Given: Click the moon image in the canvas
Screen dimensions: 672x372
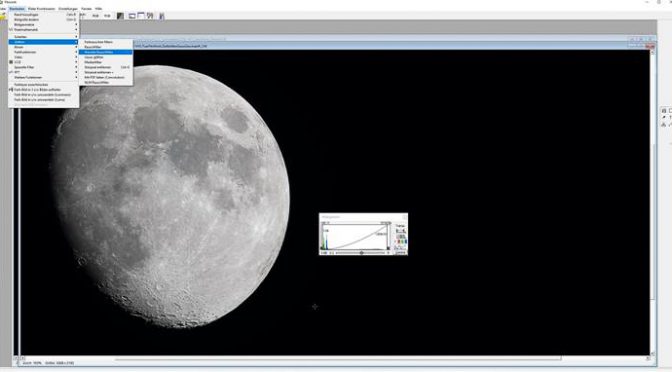Looking at the screenshot, I should point(171,196).
